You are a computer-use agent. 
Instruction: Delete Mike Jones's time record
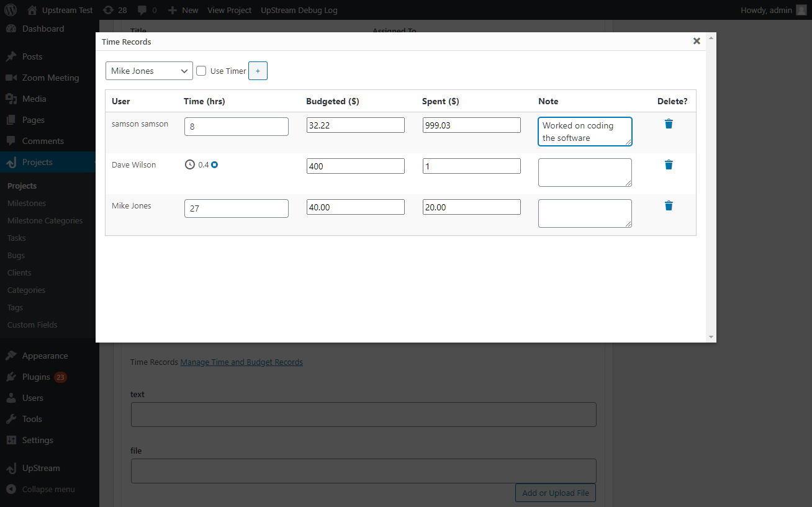(x=668, y=205)
